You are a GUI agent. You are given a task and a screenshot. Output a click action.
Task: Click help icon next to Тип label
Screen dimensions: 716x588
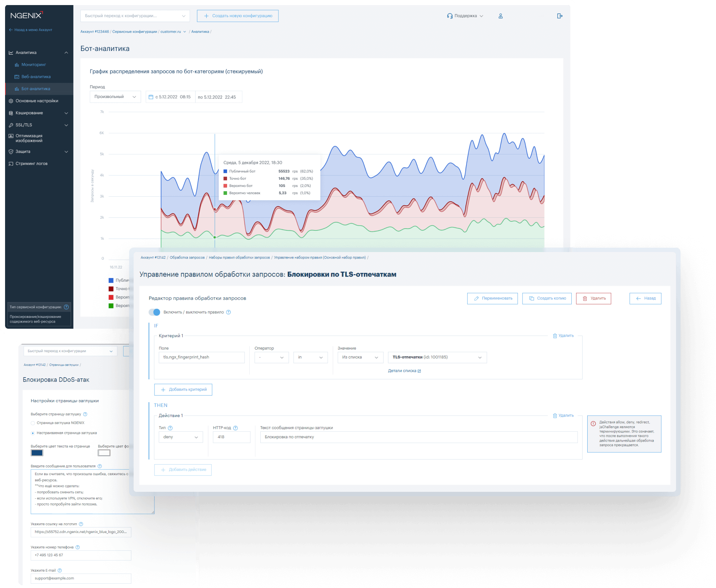170,428
